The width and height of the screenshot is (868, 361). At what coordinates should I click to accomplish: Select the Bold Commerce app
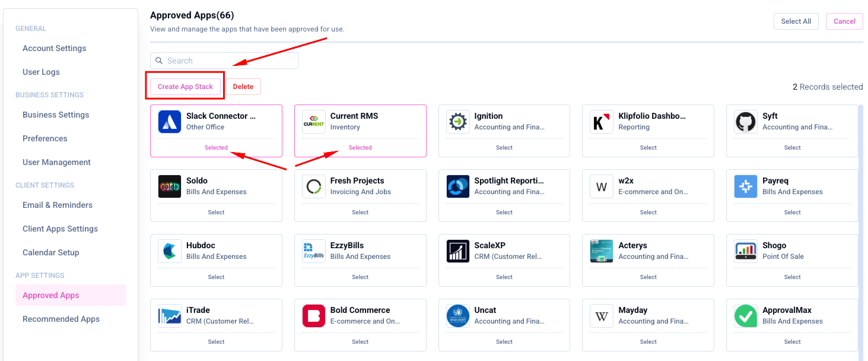point(360,342)
